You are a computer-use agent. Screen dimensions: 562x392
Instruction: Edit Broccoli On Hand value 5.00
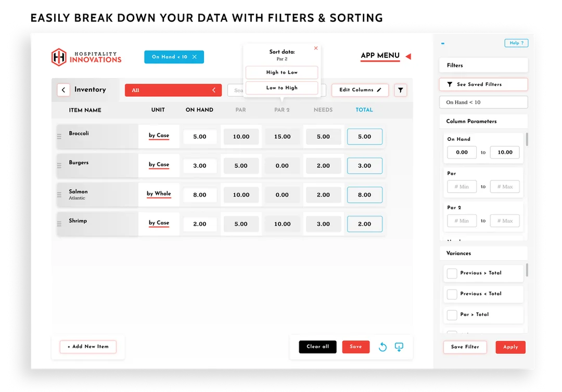[x=200, y=137]
